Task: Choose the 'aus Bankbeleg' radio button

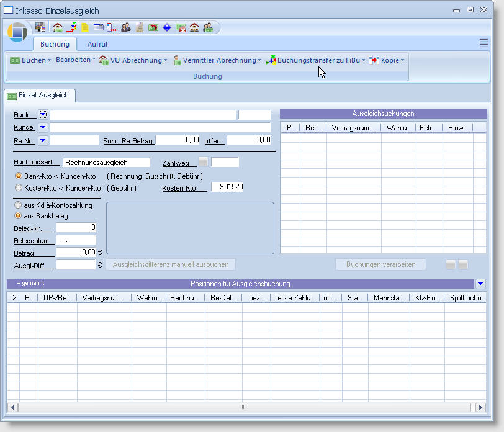Action: pos(19,215)
